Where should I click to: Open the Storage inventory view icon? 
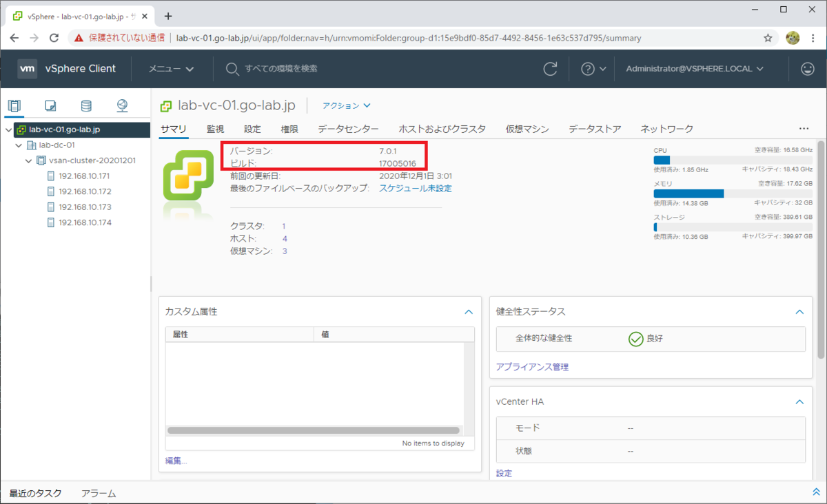[x=86, y=105]
